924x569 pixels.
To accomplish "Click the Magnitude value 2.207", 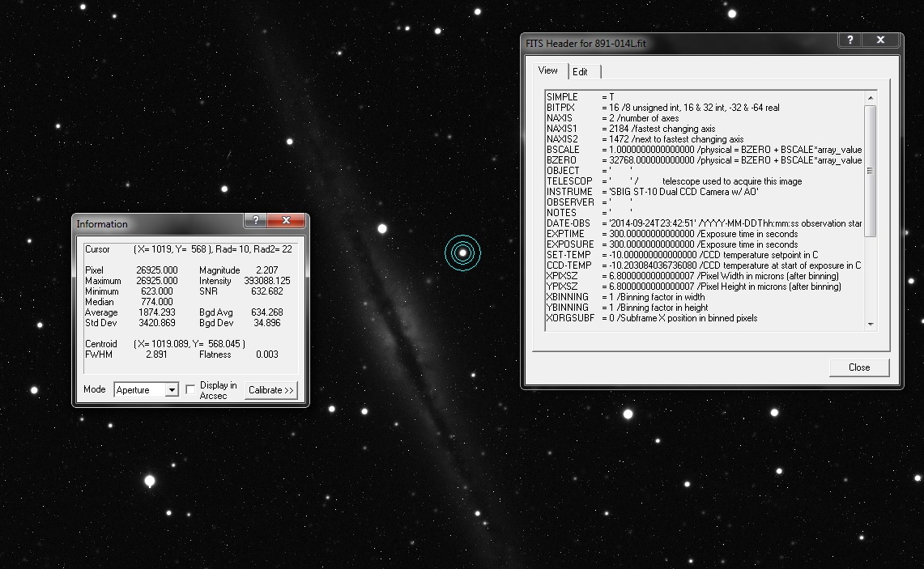I will (267, 270).
